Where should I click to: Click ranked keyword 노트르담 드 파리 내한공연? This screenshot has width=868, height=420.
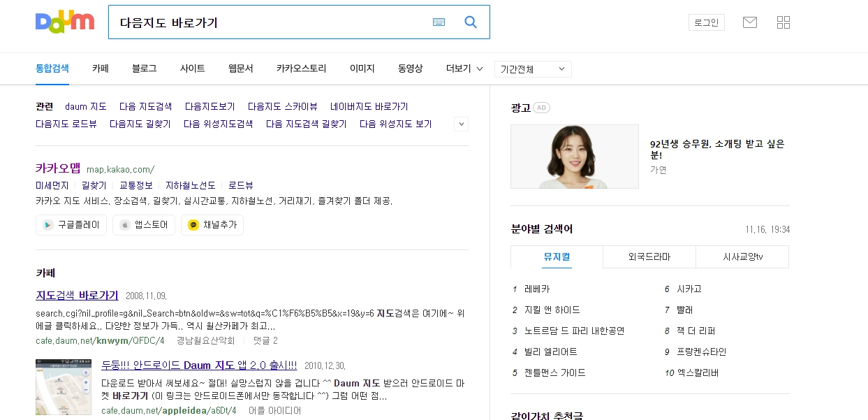(x=575, y=331)
